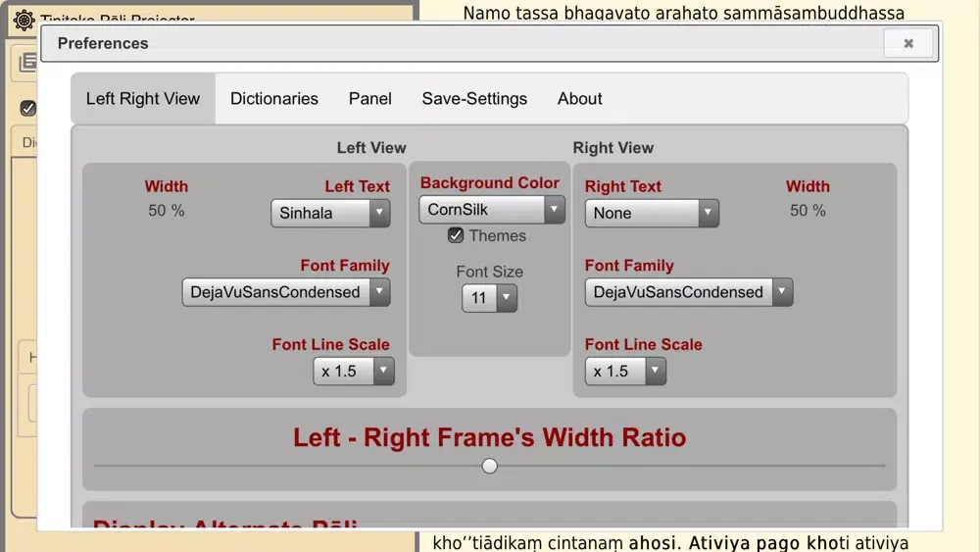Go to the Save-Settings tab
Viewport: 980px width, 552px height.
tap(474, 99)
